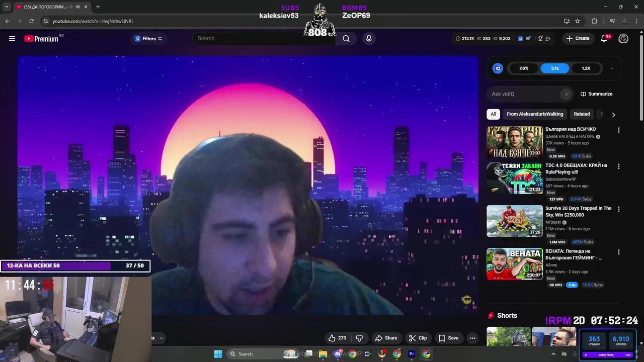This screenshot has width=644, height=362.
Task: Open vidIQ list icon in stats bar
Action: (529, 38)
